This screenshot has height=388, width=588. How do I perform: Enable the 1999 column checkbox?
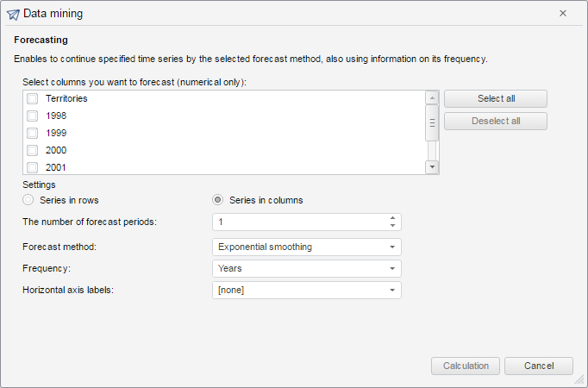[x=32, y=134]
